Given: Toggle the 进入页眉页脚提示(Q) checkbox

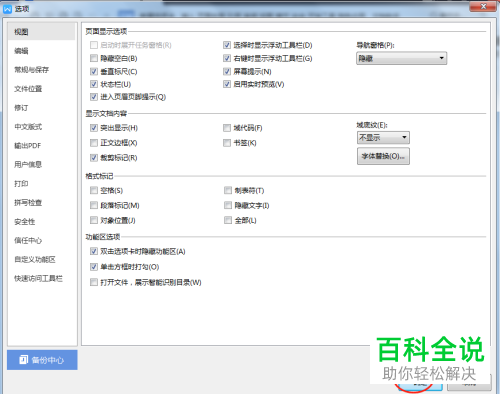Looking at the screenshot, I should point(94,97).
